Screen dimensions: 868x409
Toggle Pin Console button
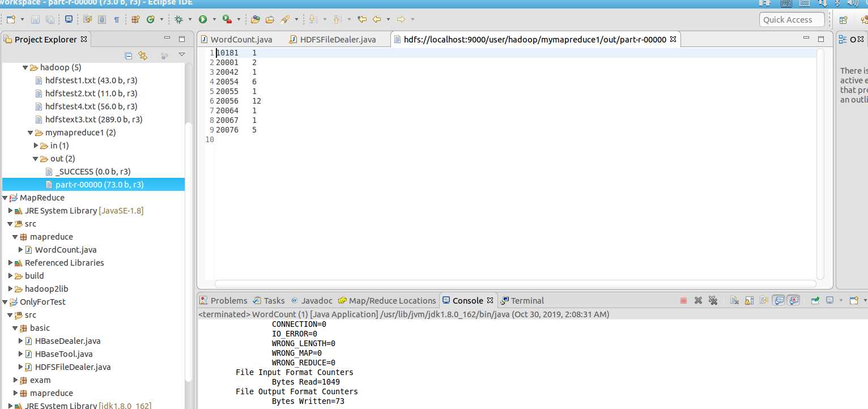click(815, 301)
